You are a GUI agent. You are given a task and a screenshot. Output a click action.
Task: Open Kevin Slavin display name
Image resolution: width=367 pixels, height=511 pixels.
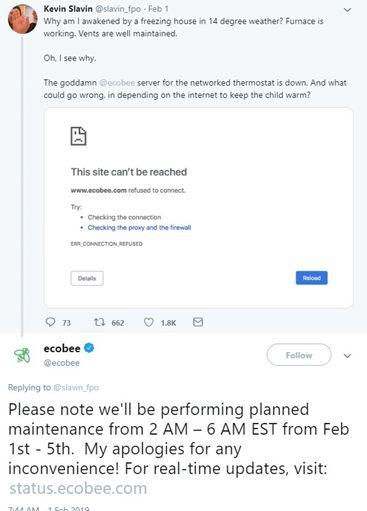(68, 9)
